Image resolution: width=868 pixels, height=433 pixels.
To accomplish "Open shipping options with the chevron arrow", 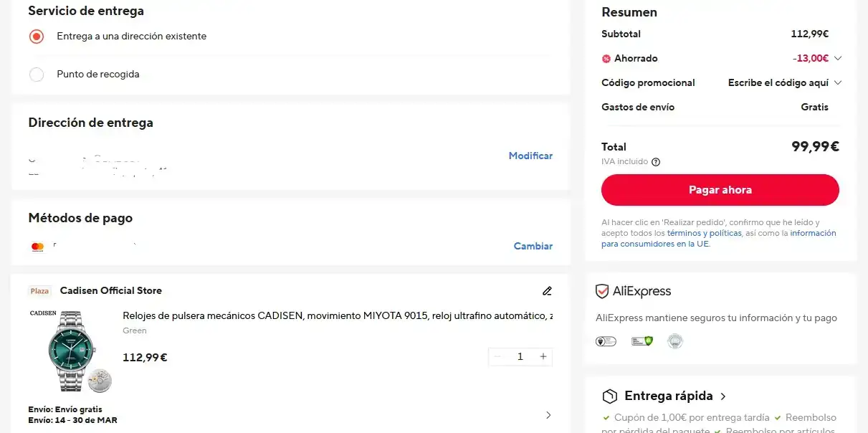I will pos(548,415).
